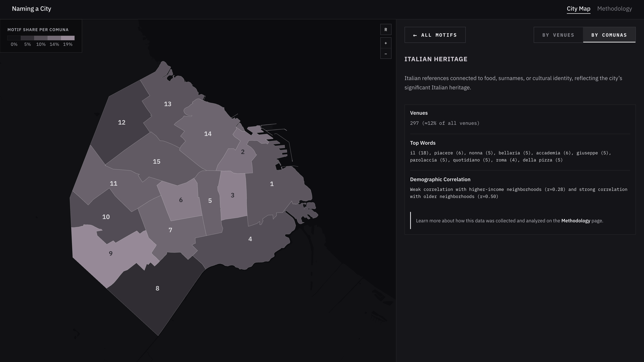Select comuna 6 on the map
The width and height of the screenshot is (644, 362).
(181, 200)
